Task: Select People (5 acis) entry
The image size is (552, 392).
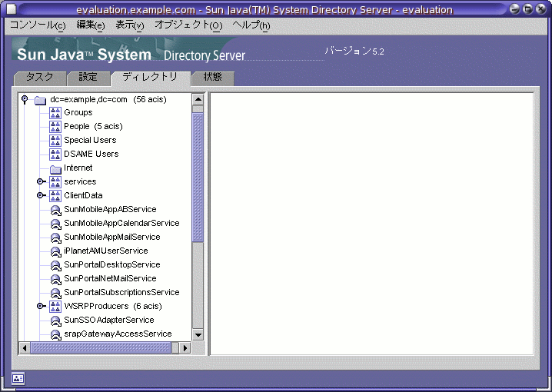Action: (x=93, y=126)
